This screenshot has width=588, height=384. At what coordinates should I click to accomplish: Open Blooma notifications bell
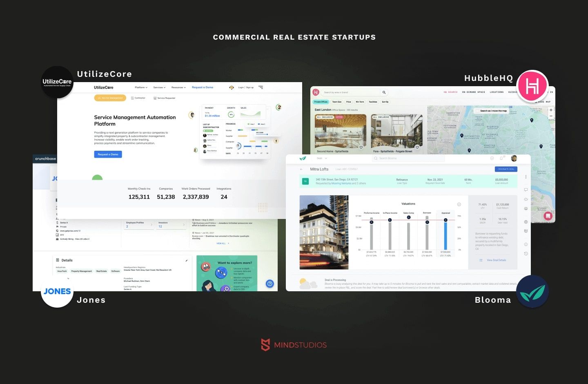pyautogui.click(x=501, y=159)
